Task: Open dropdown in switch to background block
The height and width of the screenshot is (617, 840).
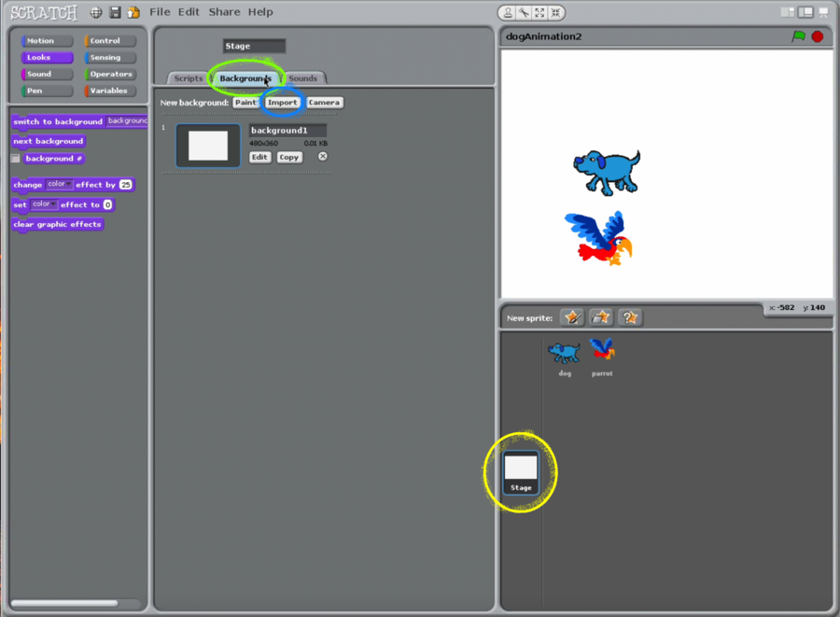Action: click(x=127, y=121)
